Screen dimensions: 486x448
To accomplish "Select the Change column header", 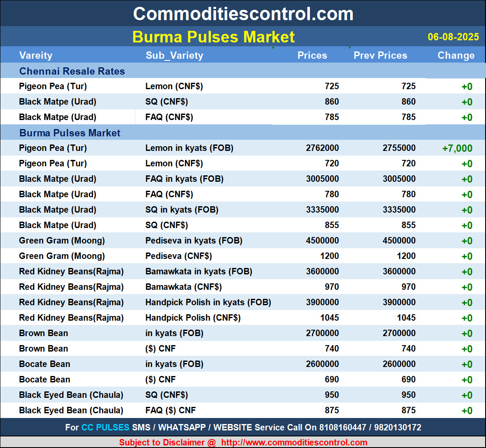I will (x=456, y=55).
